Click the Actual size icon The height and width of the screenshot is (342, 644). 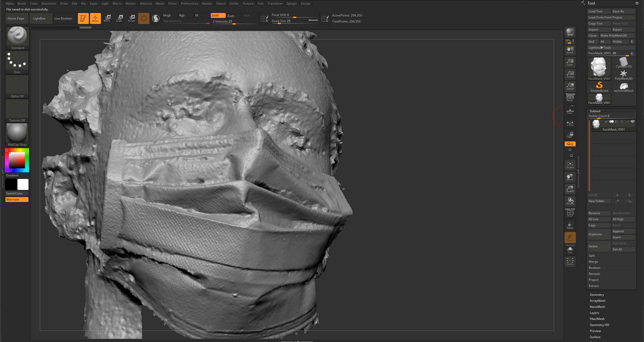(570, 74)
